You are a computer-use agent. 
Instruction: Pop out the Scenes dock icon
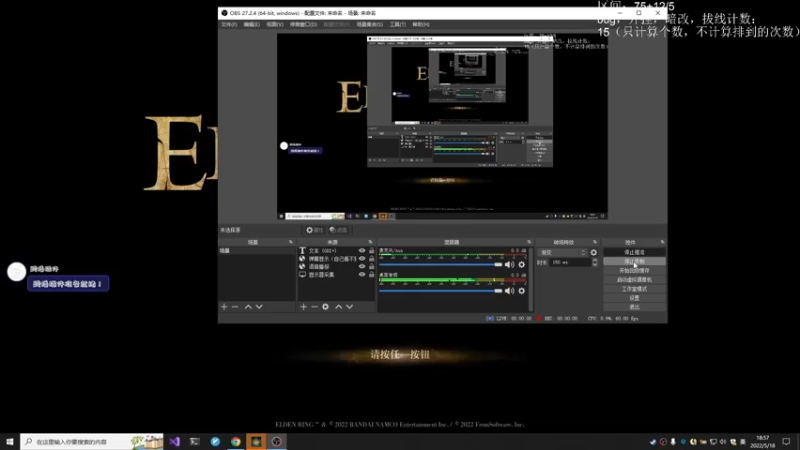pos(291,242)
